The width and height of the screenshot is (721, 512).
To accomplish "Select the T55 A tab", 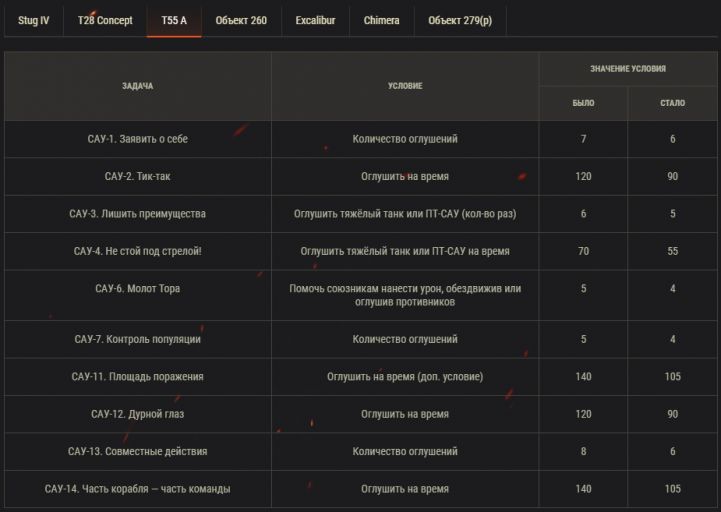I will pyautogui.click(x=174, y=20).
